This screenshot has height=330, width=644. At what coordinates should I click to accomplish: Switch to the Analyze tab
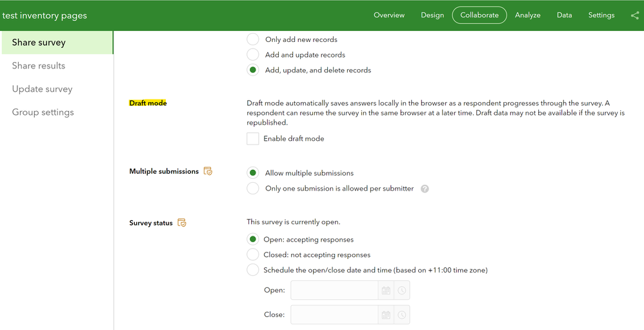point(527,15)
